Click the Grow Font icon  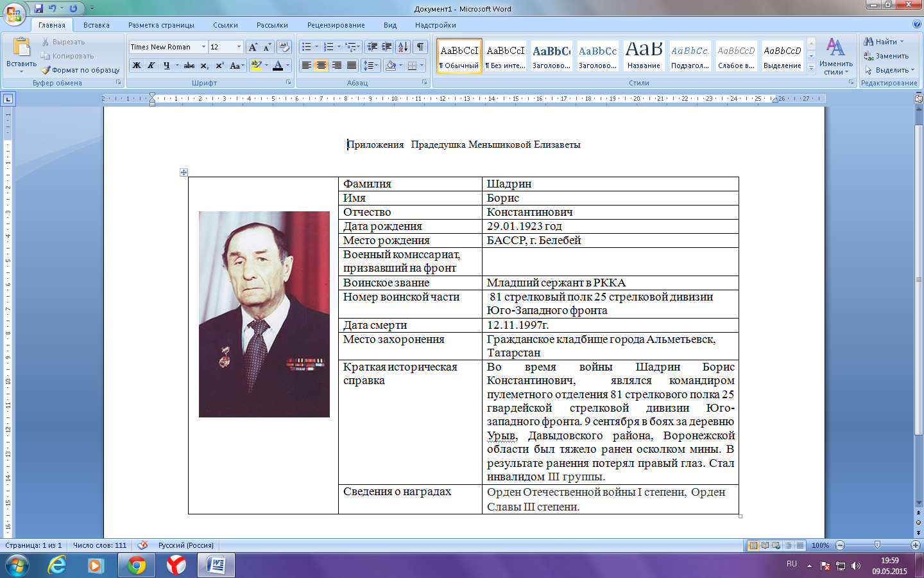(x=253, y=47)
